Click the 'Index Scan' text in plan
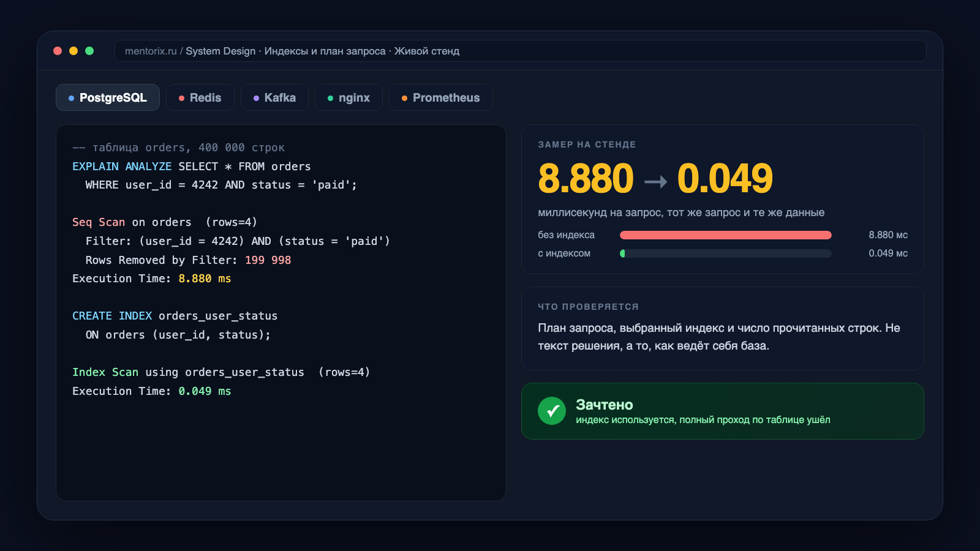Image resolution: width=980 pixels, height=551 pixels. point(105,372)
